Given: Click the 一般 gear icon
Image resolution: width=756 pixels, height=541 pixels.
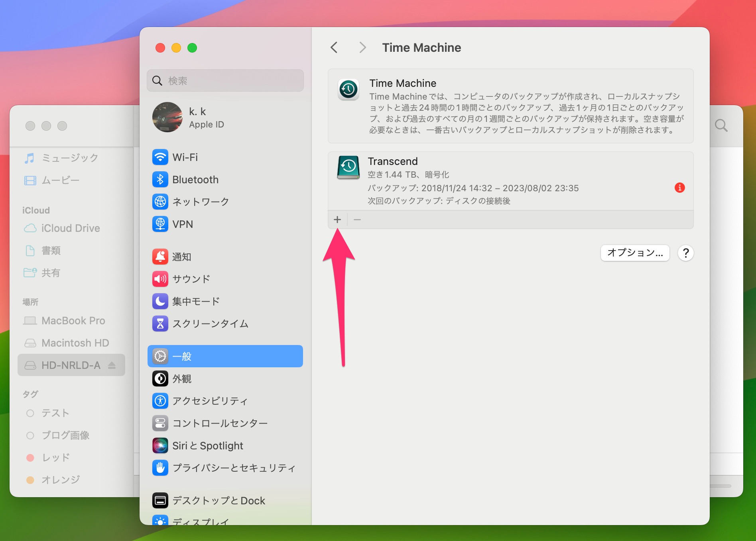Looking at the screenshot, I should 160,356.
